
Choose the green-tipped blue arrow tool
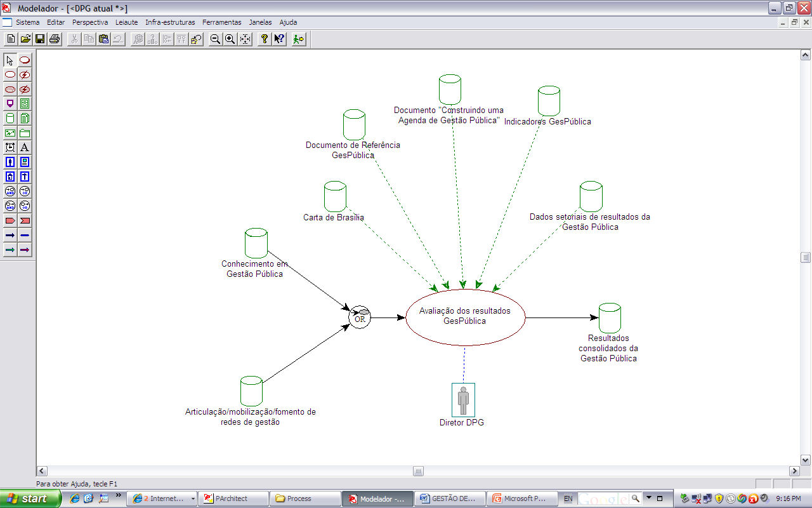[10, 250]
